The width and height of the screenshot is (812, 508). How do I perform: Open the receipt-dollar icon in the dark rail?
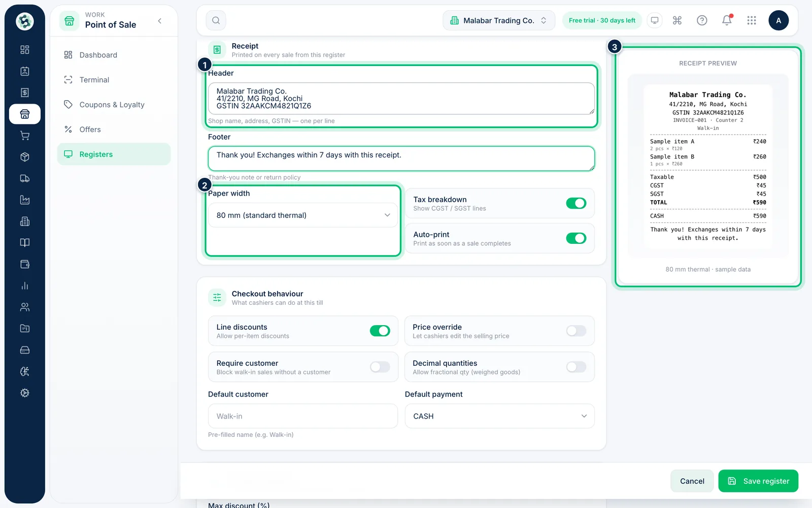[24, 92]
